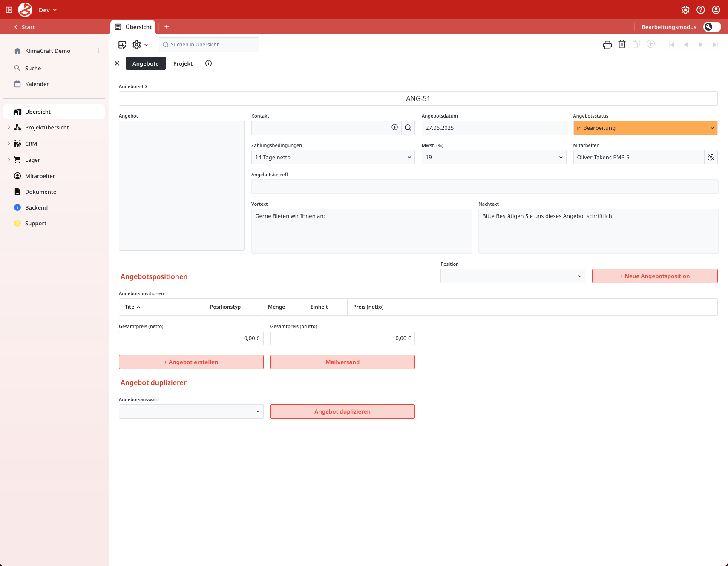Click the Neue Angebotsposition button
Image resolution: width=728 pixels, height=566 pixels.
coord(654,276)
